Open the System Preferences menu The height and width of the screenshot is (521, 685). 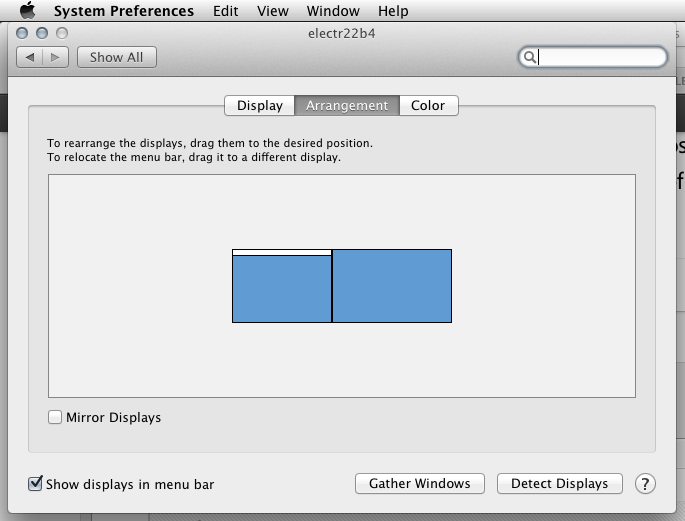123,11
